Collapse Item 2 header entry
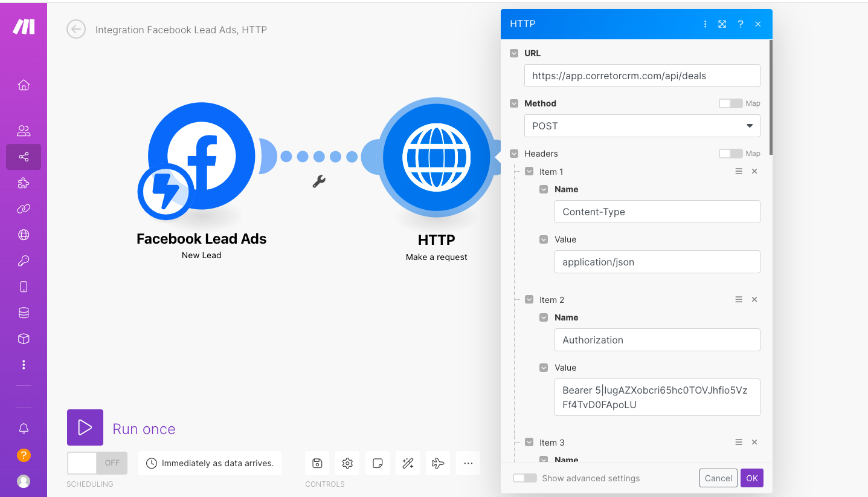This screenshot has width=868, height=497. click(x=529, y=300)
